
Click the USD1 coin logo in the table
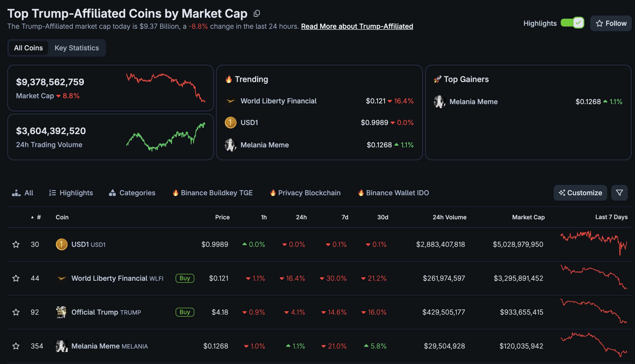coord(62,244)
